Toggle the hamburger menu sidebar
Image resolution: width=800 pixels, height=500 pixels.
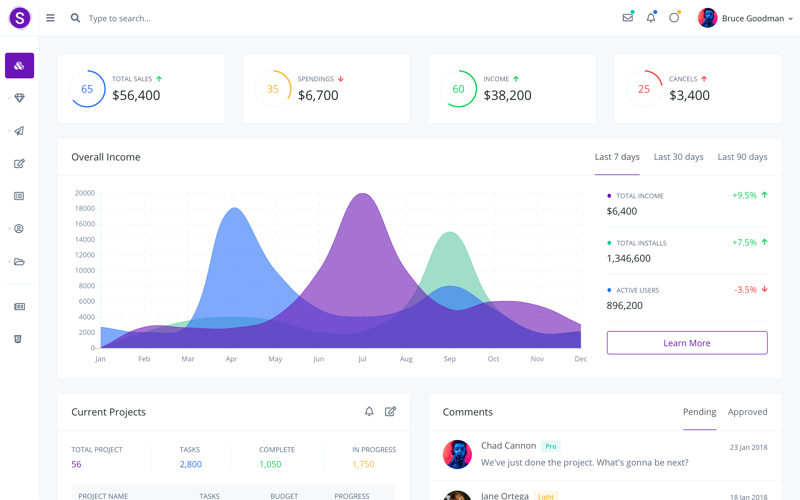(x=50, y=18)
